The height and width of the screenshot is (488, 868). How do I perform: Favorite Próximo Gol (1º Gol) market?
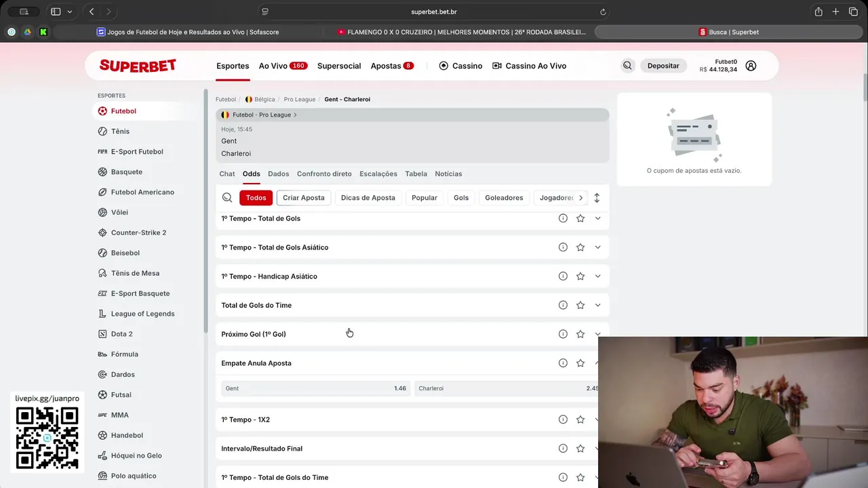click(x=580, y=334)
